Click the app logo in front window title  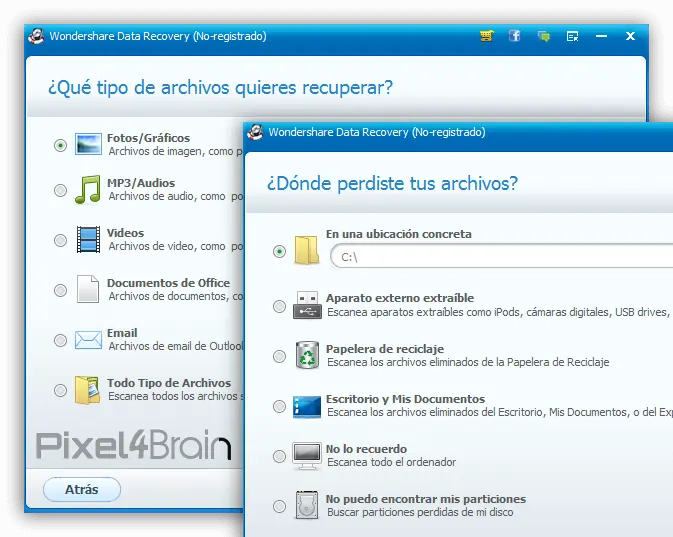(x=255, y=132)
